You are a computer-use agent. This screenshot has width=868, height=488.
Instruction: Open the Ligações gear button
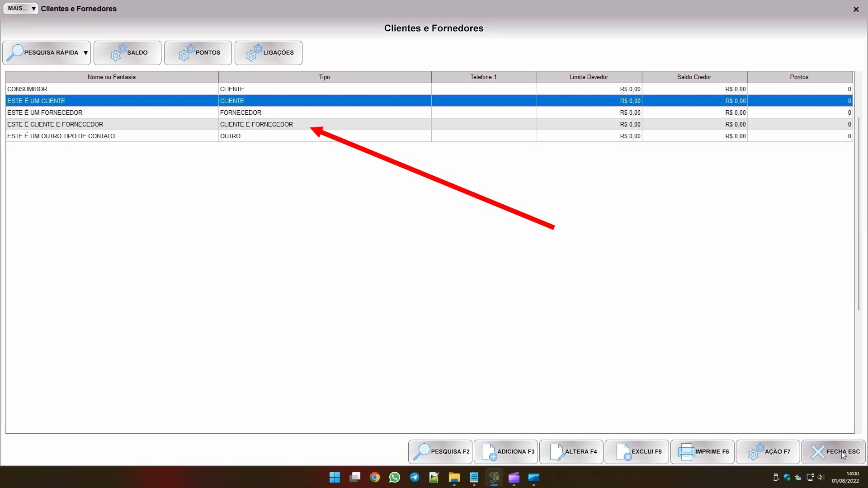pos(269,53)
